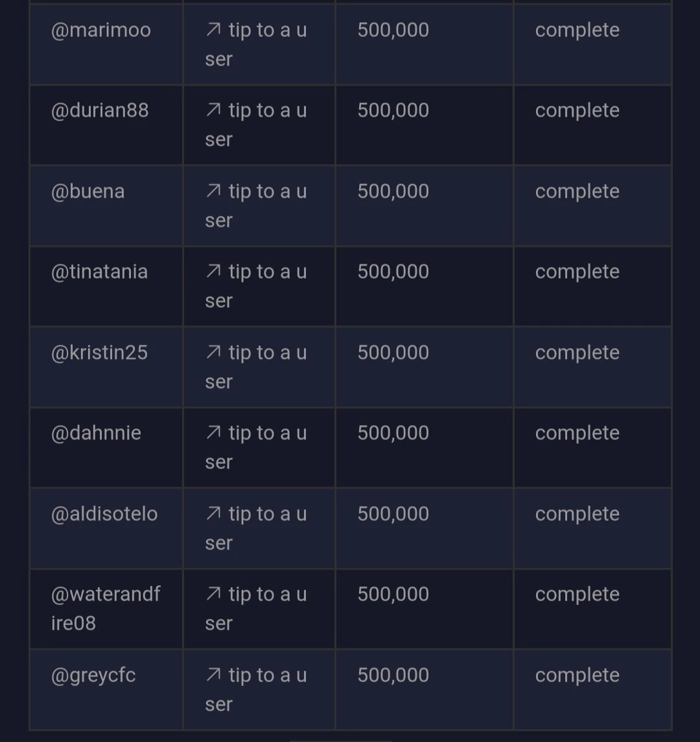Image resolution: width=700 pixels, height=742 pixels.
Task: Open the @tinatania user profile
Action: click(99, 272)
